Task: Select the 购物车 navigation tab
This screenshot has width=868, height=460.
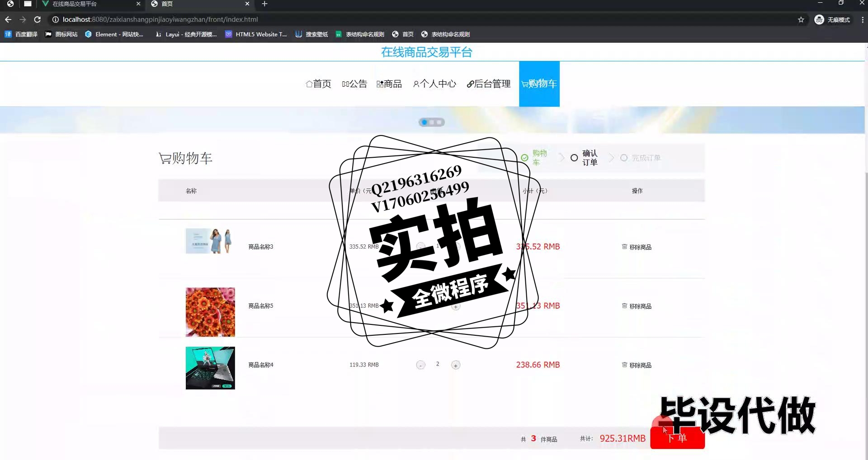Action: 539,84
